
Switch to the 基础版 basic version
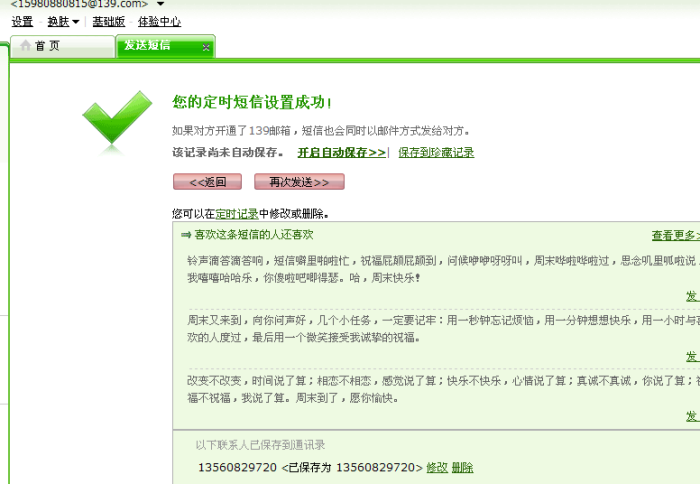coord(109,22)
